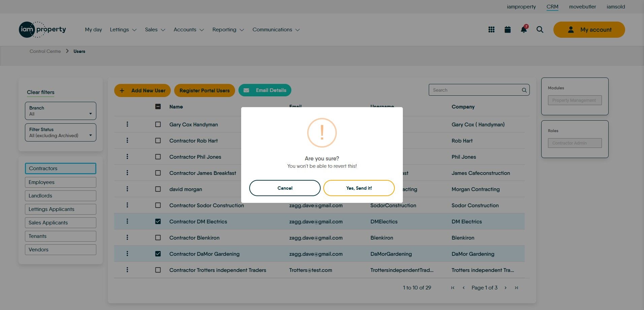Open the notifications bell
Screen dimensions: 644x310
[524, 29]
